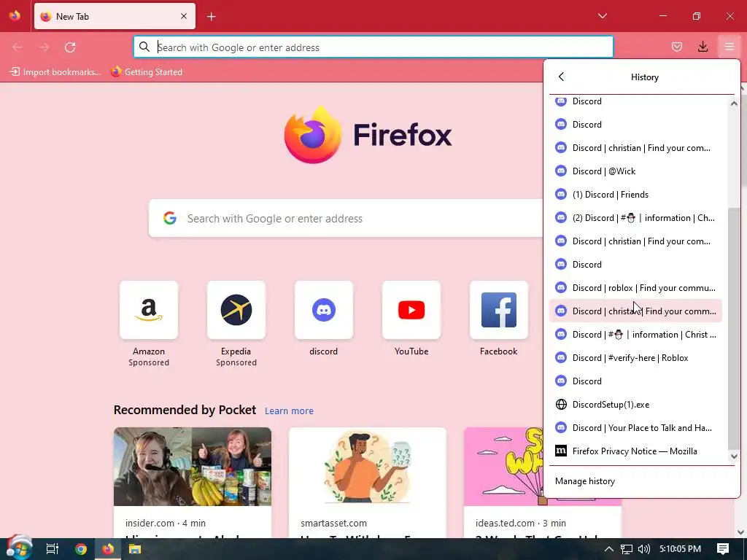The image size is (747, 560).
Task: Click Manage history at panel bottom
Action: [x=585, y=481]
